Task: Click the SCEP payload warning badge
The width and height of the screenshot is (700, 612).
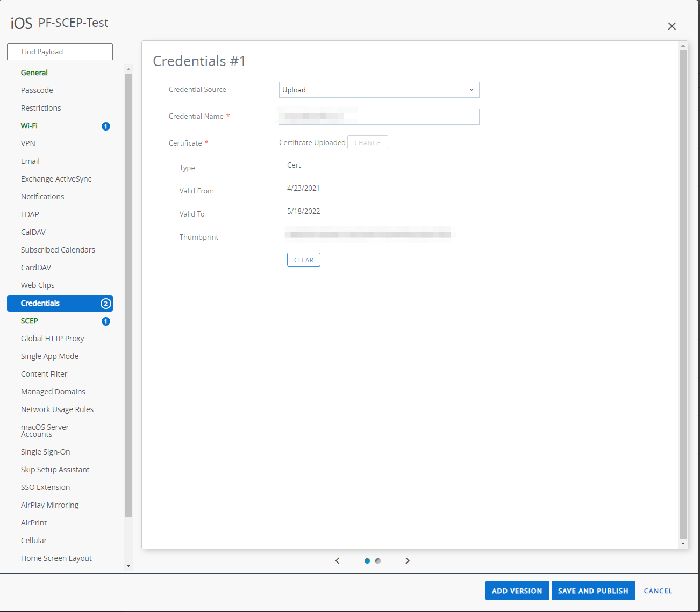Action: (x=106, y=321)
